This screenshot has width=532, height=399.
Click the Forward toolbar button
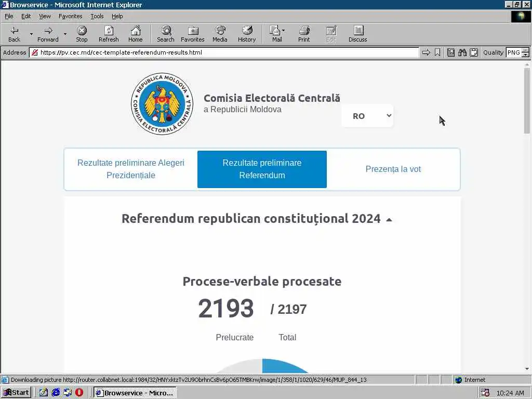(x=48, y=34)
